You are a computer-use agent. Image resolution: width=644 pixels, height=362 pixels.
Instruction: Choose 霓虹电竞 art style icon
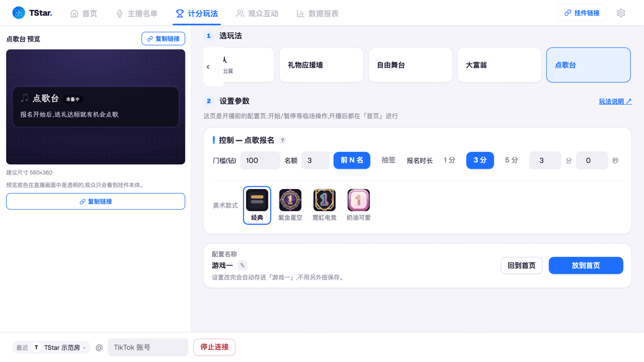[325, 200]
